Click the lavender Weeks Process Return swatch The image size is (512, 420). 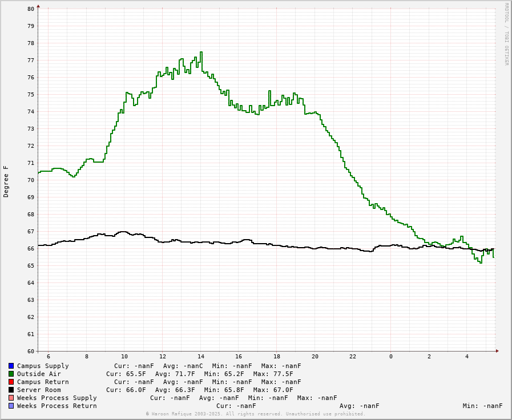click(x=11, y=406)
